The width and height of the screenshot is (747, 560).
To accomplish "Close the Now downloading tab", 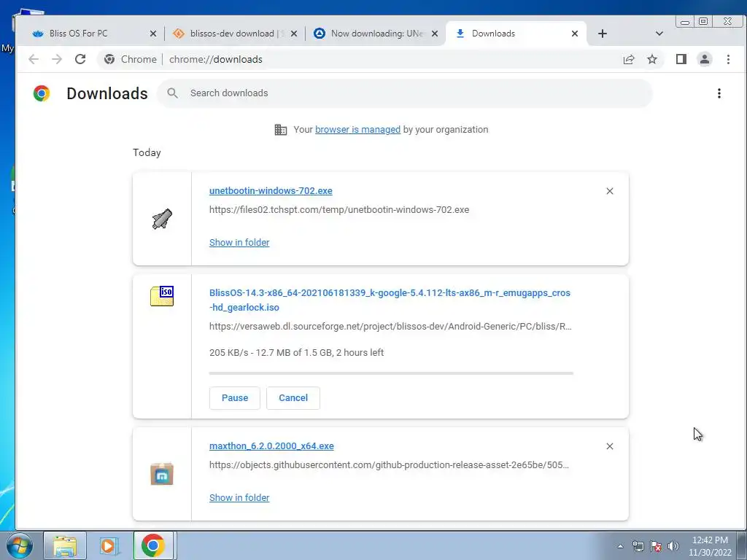I will [x=435, y=34].
